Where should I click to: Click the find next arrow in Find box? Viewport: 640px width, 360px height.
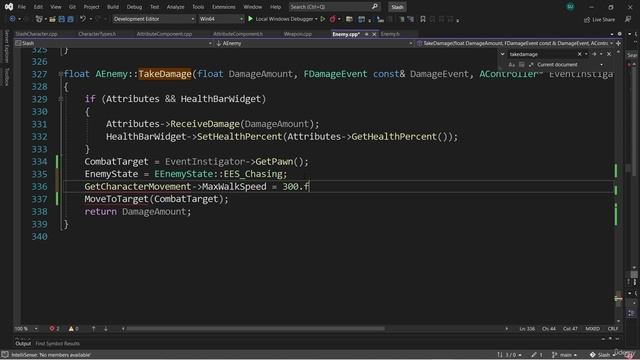pos(594,54)
